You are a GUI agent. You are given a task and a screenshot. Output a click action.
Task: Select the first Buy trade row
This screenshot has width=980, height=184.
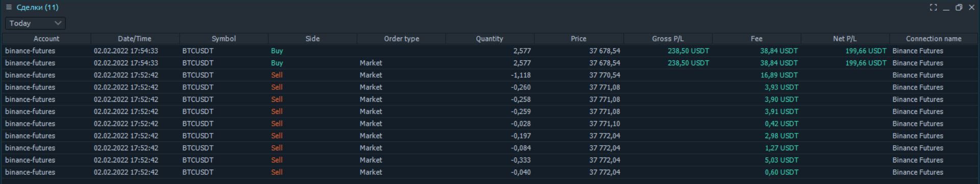[x=490, y=51]
